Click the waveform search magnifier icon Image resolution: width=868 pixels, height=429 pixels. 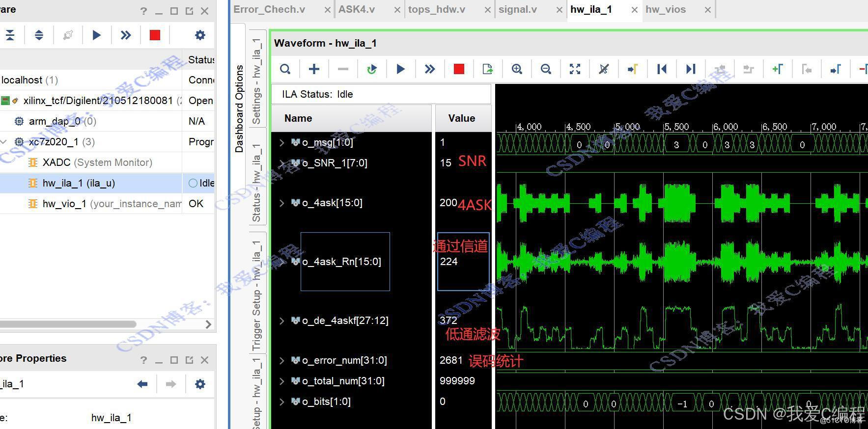point(285,69)
